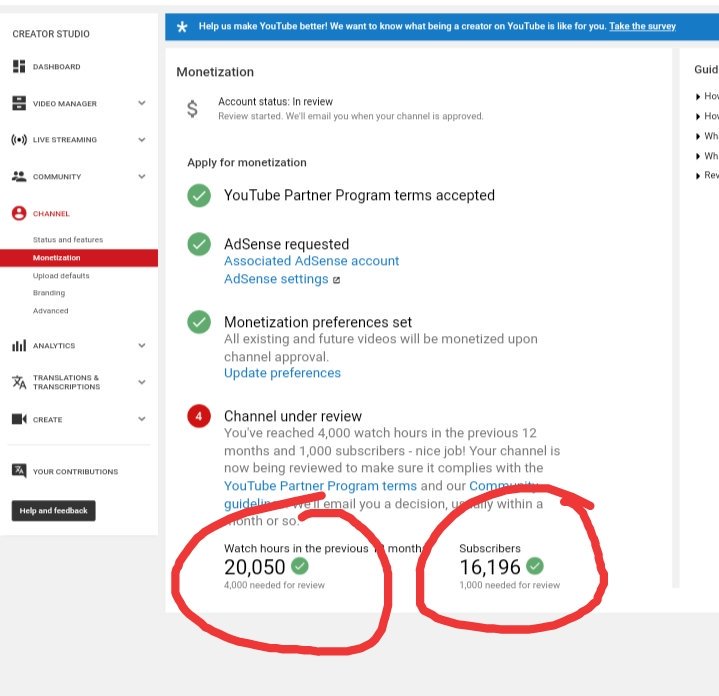Expand the guide topic triangle starting with Rev

[698, 176]
